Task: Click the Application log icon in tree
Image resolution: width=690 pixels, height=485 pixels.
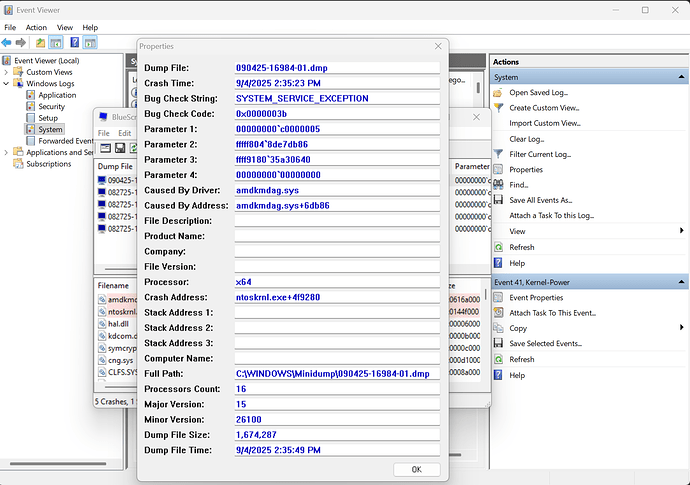Action: click(x=30, y=95)
